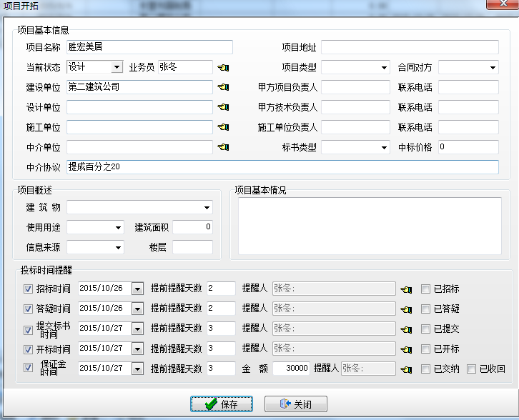Expand the 当前状态 dropdown showing 设计
The image size is (519, 420).
click(117, 68)
